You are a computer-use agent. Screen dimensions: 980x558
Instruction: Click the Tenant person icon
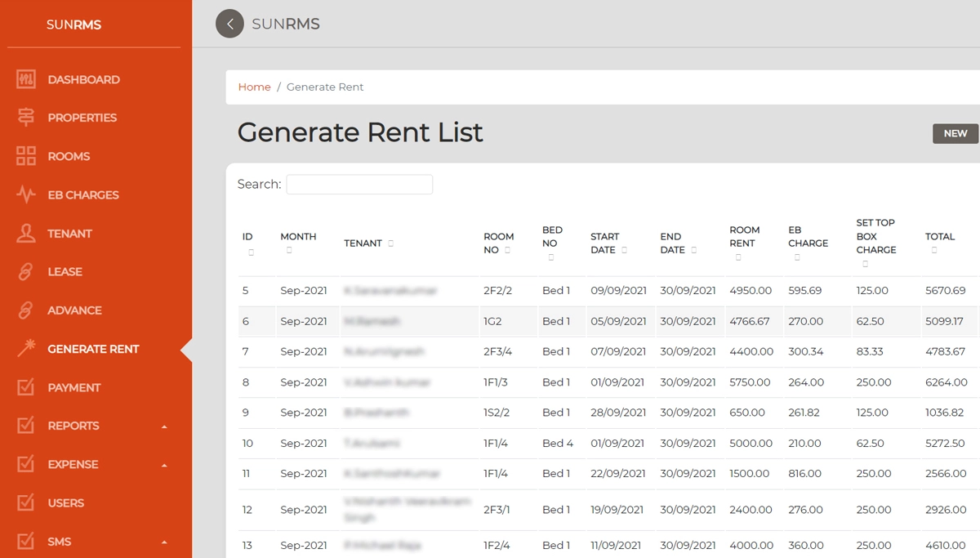(26, 233)
